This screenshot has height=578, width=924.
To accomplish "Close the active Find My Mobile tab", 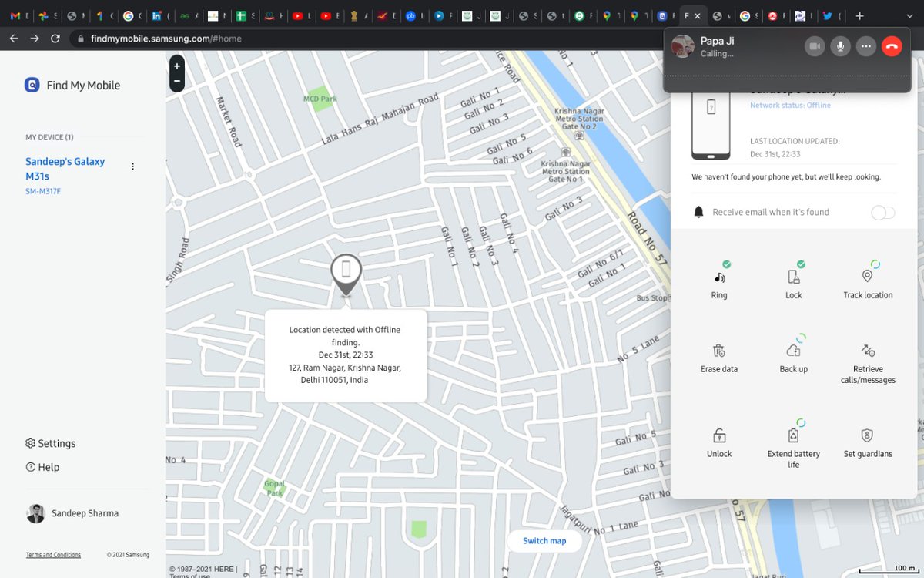I will 697,15.
